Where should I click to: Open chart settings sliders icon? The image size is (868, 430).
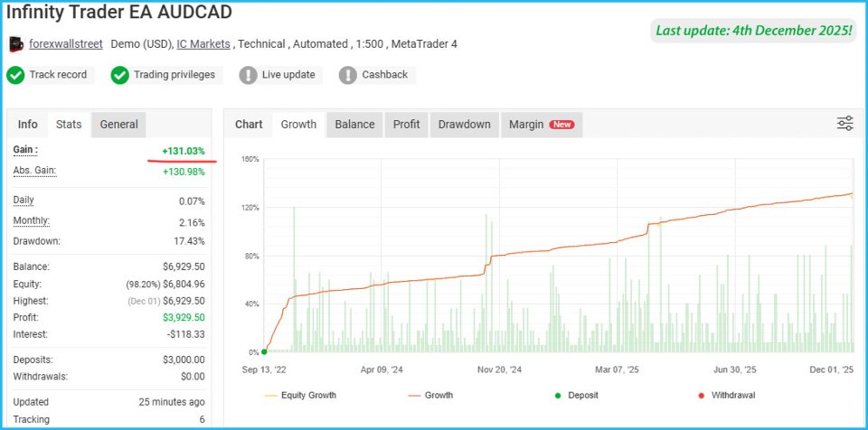click(x=845, y=124)
